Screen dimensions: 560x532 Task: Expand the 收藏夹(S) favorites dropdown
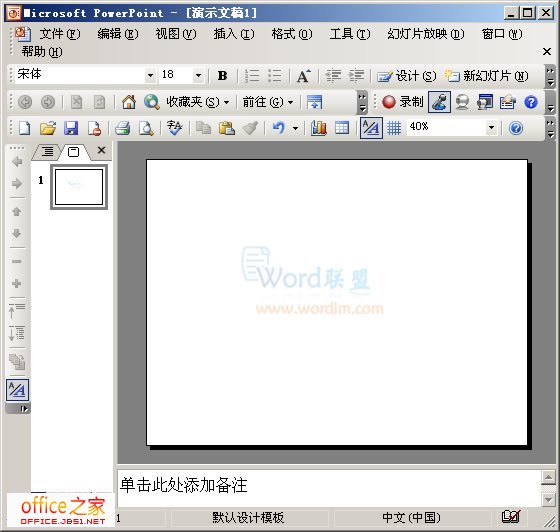click(198, 102)
